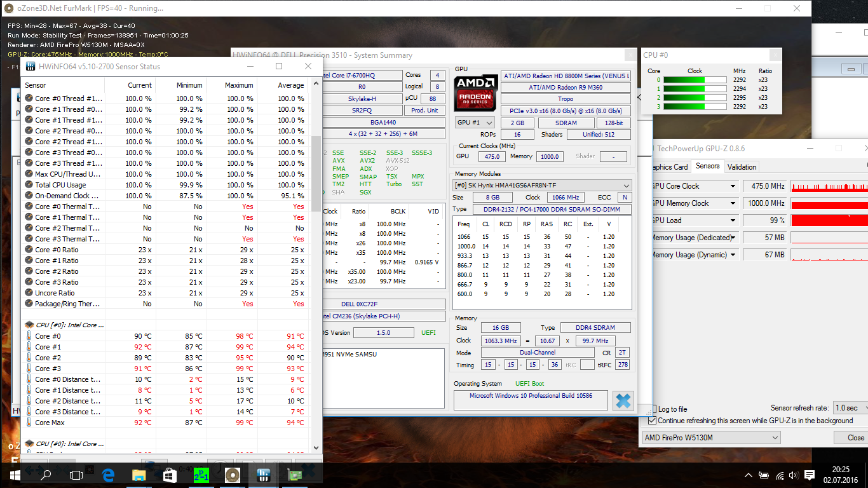Click the battery power icon in tray
Viewport: 868px width, 488px height.
point(764,475)
